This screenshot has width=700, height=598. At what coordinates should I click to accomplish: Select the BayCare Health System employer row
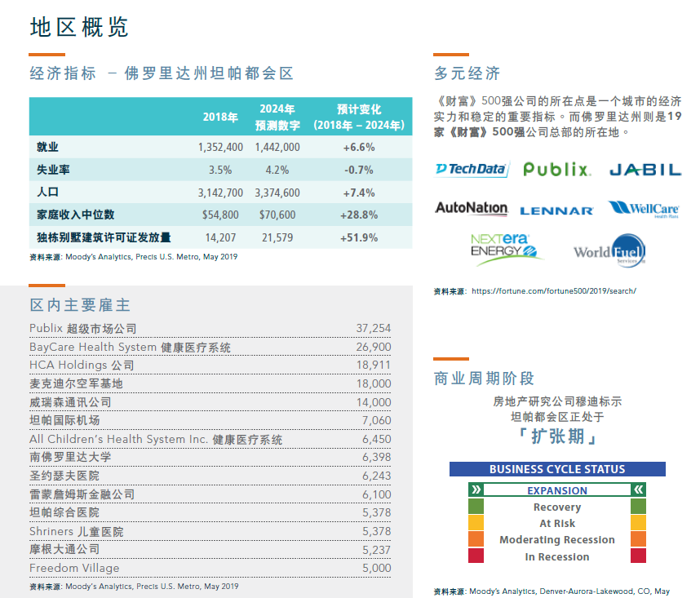coord(210,347)
